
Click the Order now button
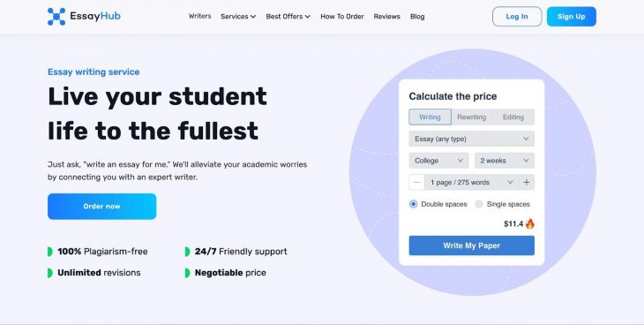tap(101, 206)
